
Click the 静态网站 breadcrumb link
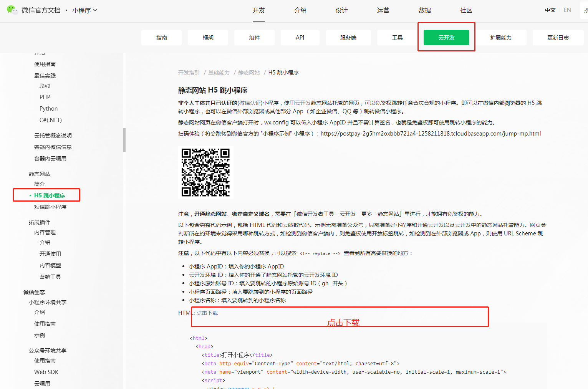pyautogui.click(x=249, y=73)
